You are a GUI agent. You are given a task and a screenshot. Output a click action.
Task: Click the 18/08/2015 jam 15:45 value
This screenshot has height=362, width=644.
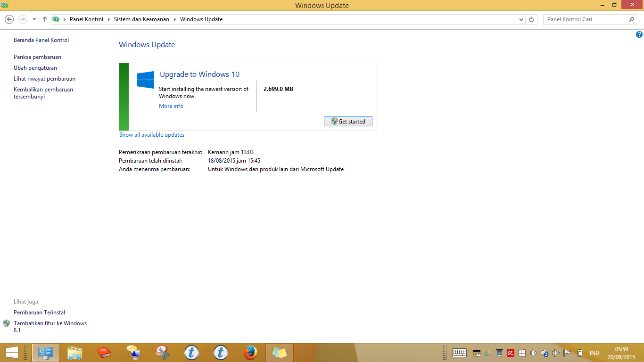(x=234, y=161)
